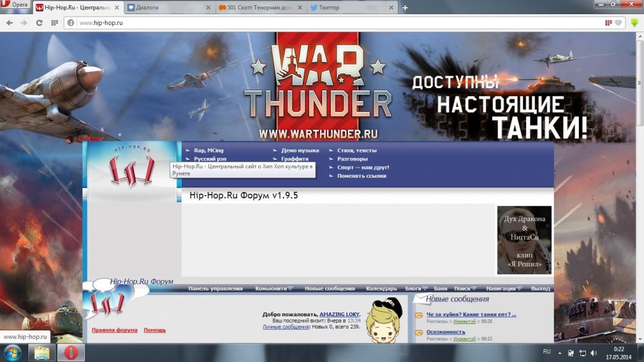Open the Speed Dial grid icon
This screenshot has height=362, width=644.
(54, 23)
